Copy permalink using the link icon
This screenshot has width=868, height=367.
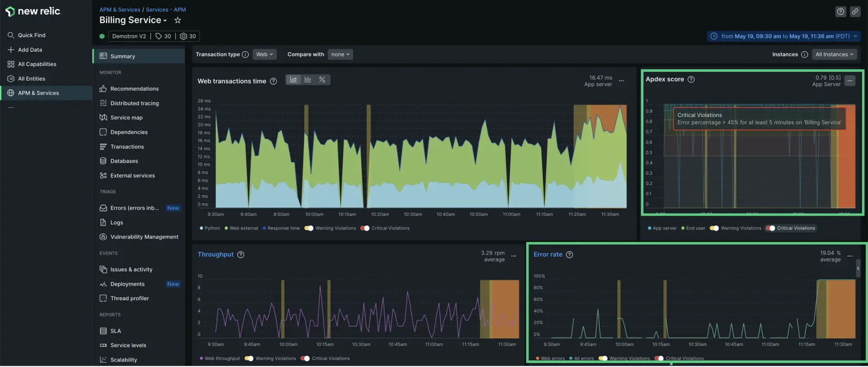[x=855, y=12]
